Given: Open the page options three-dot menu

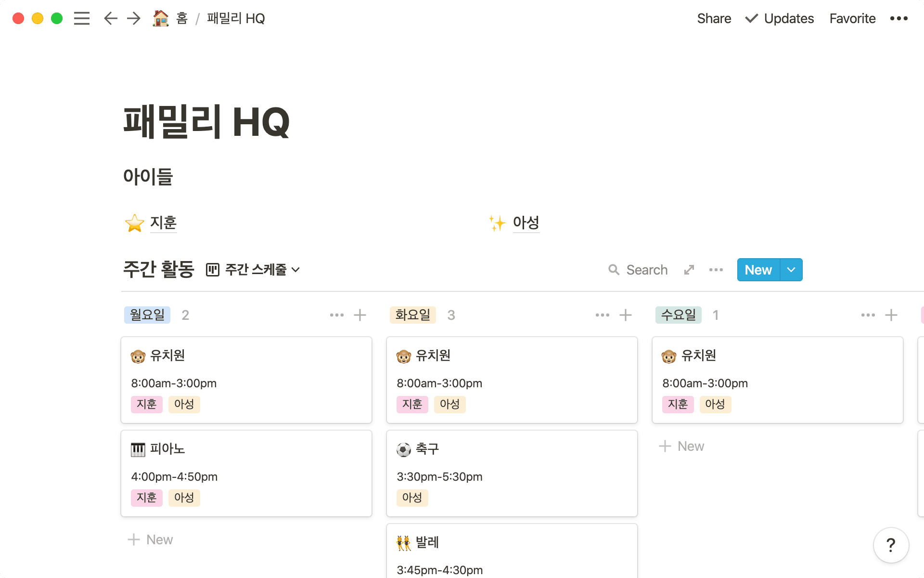Looking at the screenshot, I should (x=898, y=18).
